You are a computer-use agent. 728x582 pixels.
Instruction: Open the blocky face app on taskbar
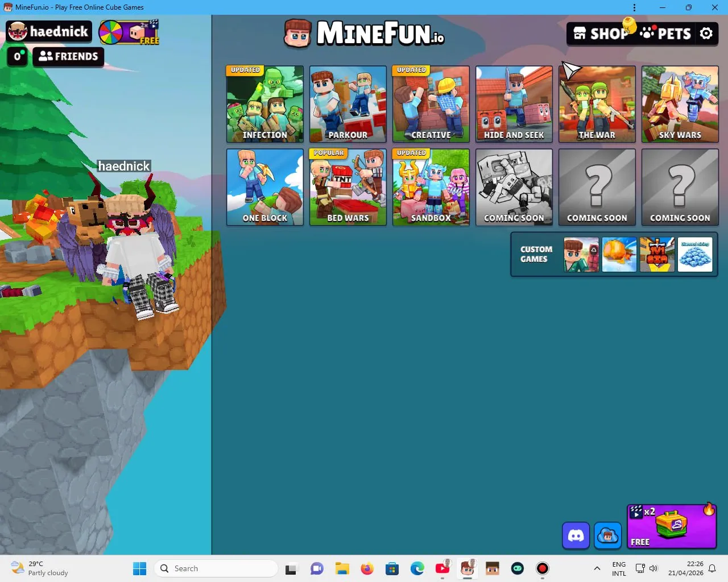tap(493, 568)
